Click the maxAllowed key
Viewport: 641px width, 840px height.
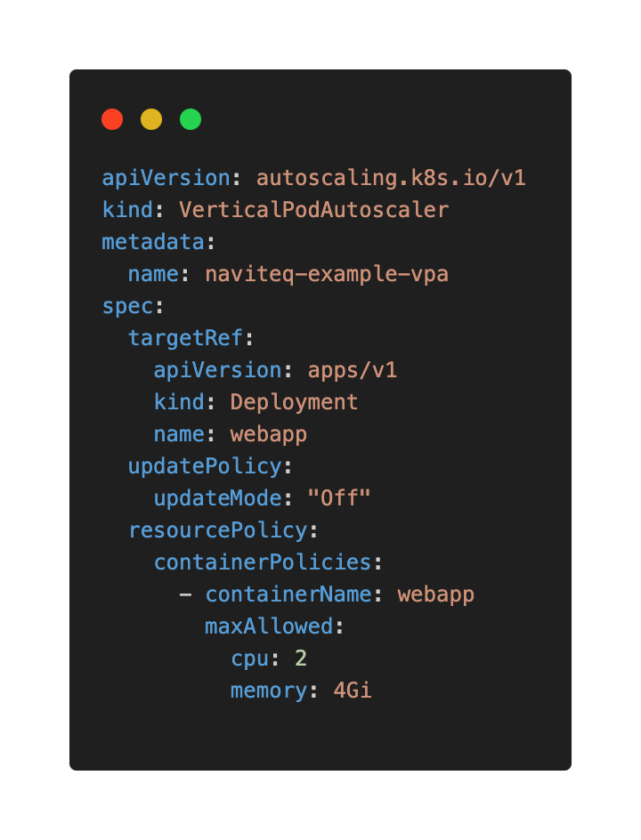pos(269,626)
